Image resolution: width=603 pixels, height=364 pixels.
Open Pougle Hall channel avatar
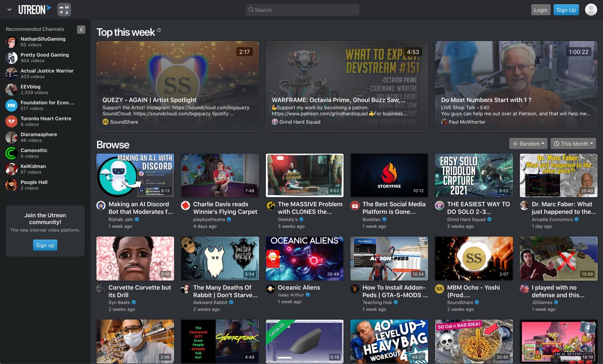(x=11, y=185)
